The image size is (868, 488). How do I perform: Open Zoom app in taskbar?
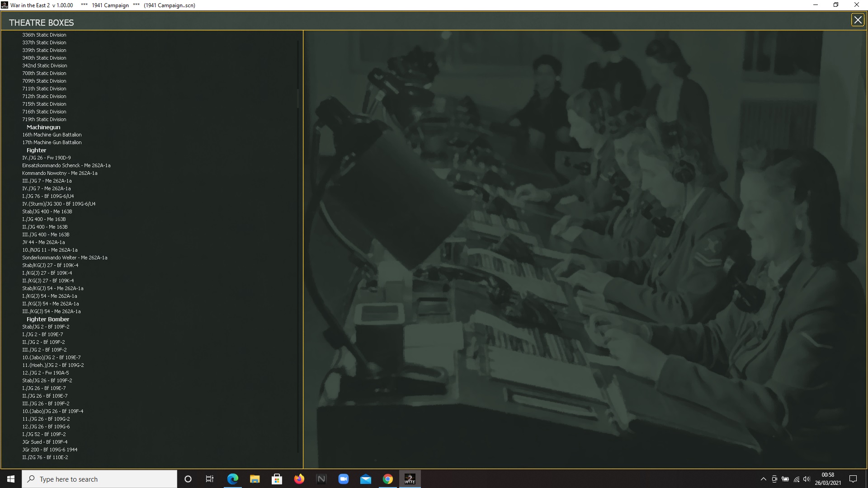(343, 479)
